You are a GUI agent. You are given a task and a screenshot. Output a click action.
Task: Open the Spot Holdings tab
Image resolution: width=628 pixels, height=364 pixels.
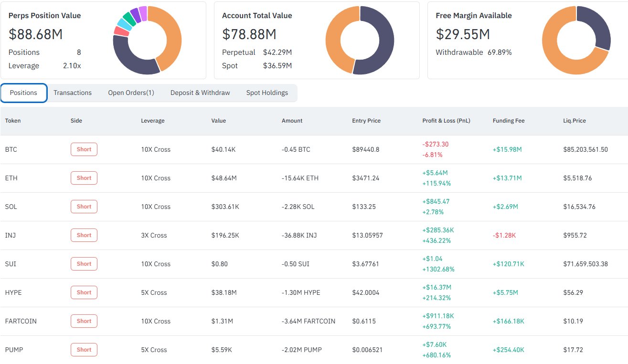coord(267,93)
